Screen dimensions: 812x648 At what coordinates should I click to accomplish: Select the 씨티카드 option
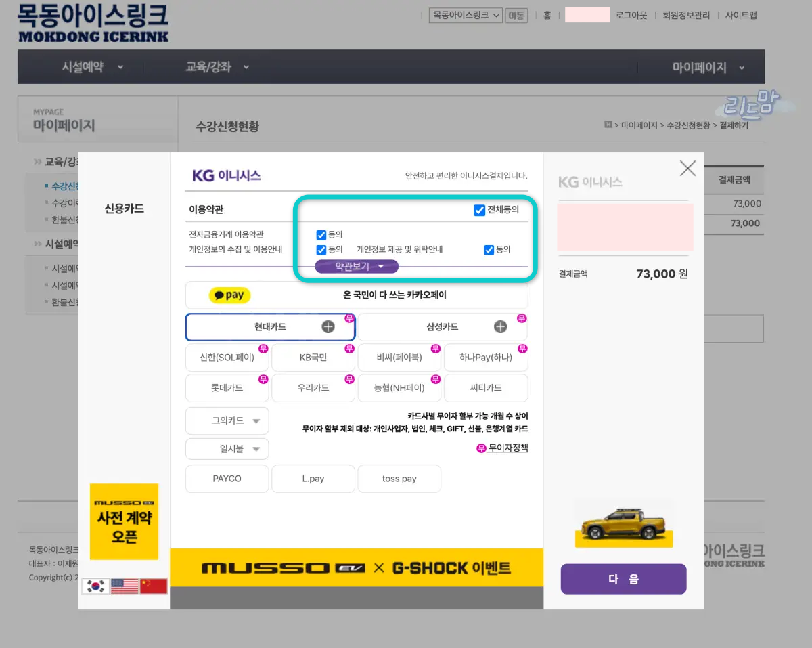(485, 388)
